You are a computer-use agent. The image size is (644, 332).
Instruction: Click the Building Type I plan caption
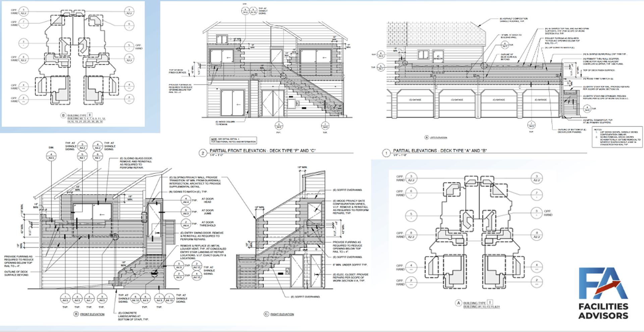pyautogui.click(x=478, y=304)
